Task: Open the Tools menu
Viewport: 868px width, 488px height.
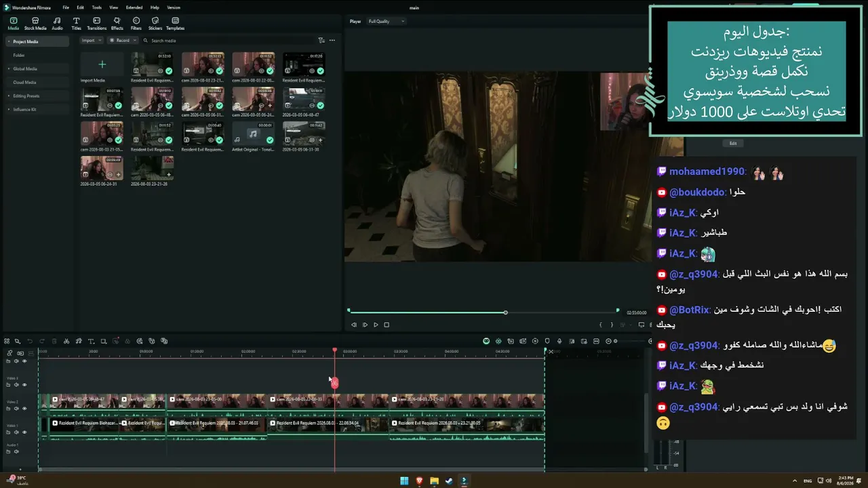Action: (97, 7)
